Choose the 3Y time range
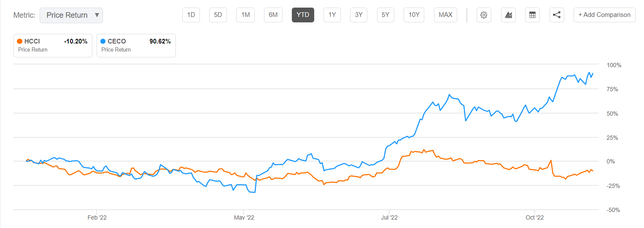The image size is (644, 228). [x=359, y=15]
